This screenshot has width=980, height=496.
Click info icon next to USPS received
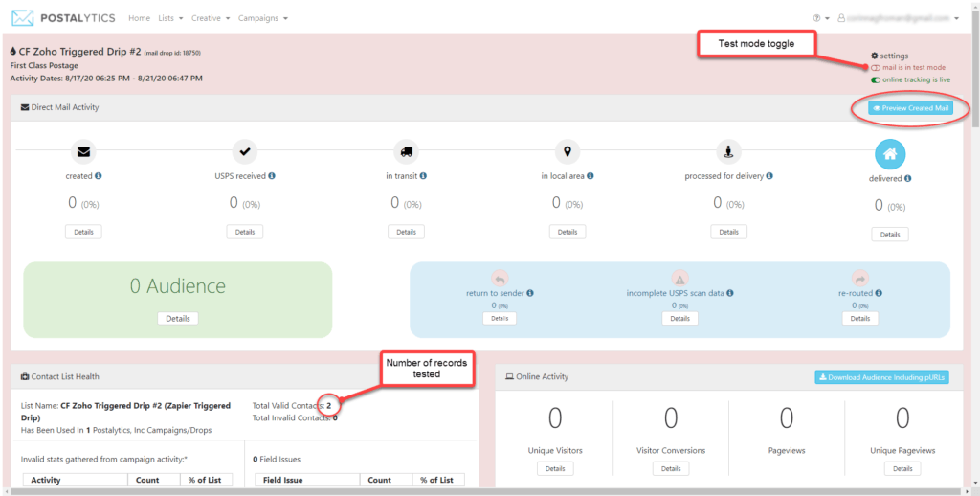click(x=272, y=176)
